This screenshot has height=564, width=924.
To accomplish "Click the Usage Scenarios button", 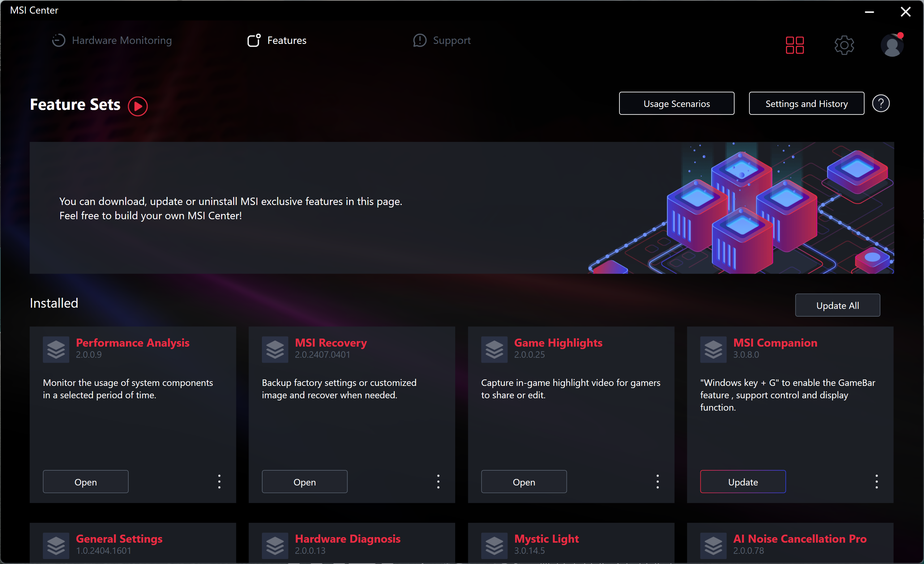I will pyautogui.click(x=677, y=104).
